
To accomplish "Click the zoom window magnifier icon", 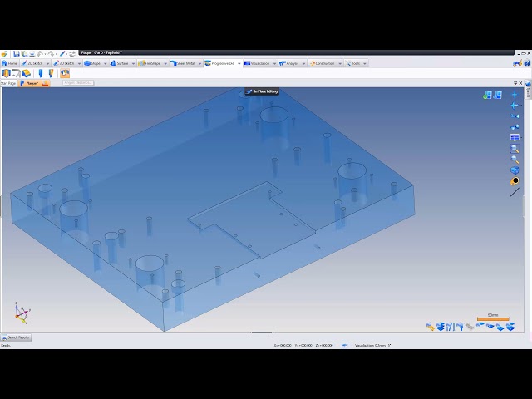I will coord(515,149).
